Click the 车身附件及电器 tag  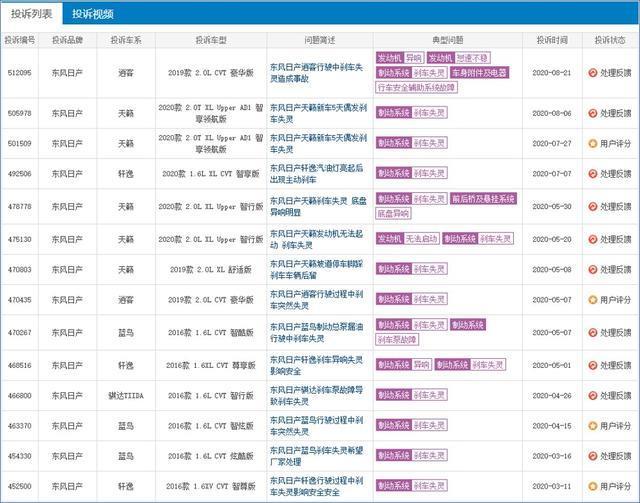[x=480, y=73]
